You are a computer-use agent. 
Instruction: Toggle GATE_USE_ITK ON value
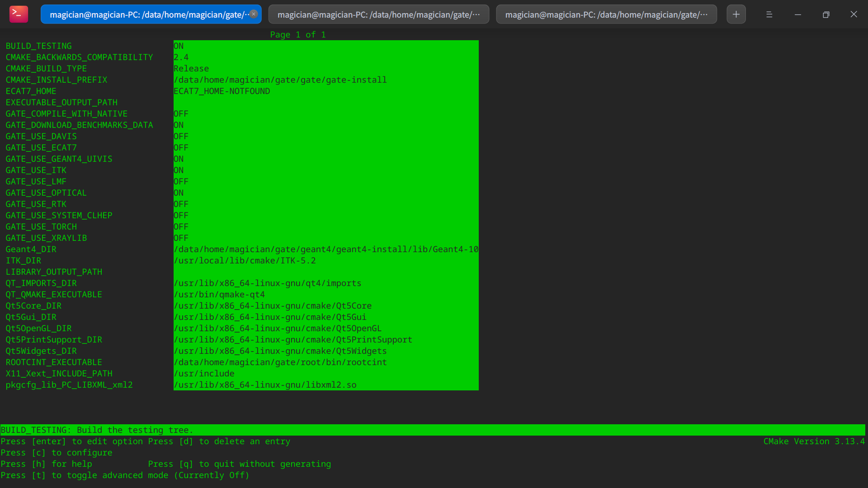click(x=179, y=170)
